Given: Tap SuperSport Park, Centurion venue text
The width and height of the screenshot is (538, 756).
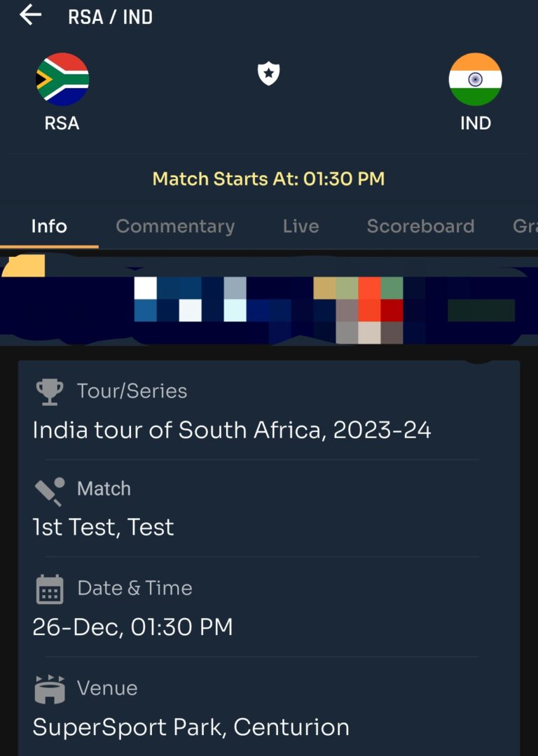Looking at the screenshot, I should coord(191,727).
